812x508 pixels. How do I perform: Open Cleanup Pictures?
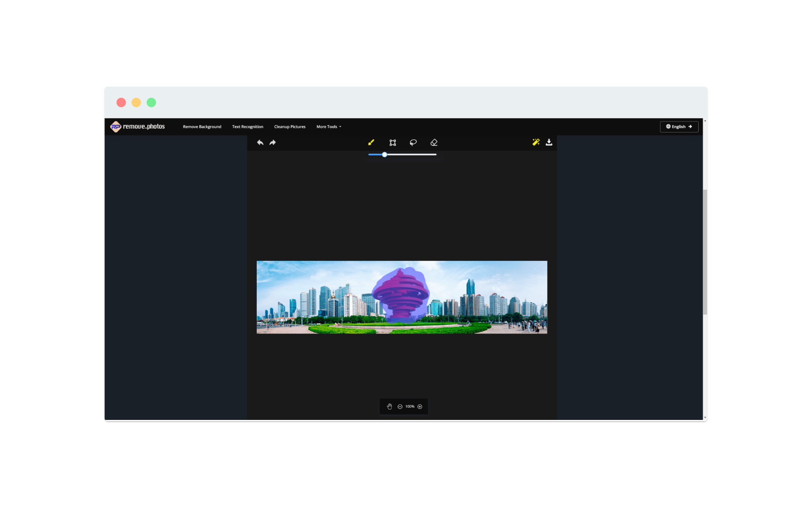point(290,127)
